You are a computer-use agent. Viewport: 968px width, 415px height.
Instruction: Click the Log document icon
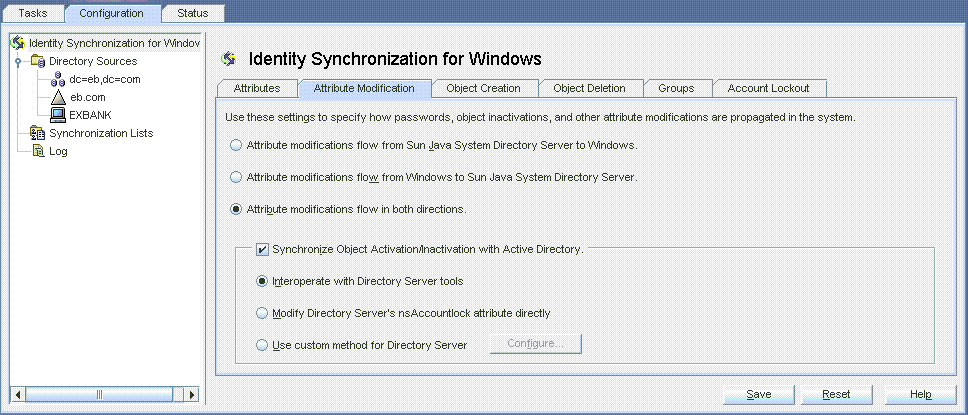click(38, 151)
